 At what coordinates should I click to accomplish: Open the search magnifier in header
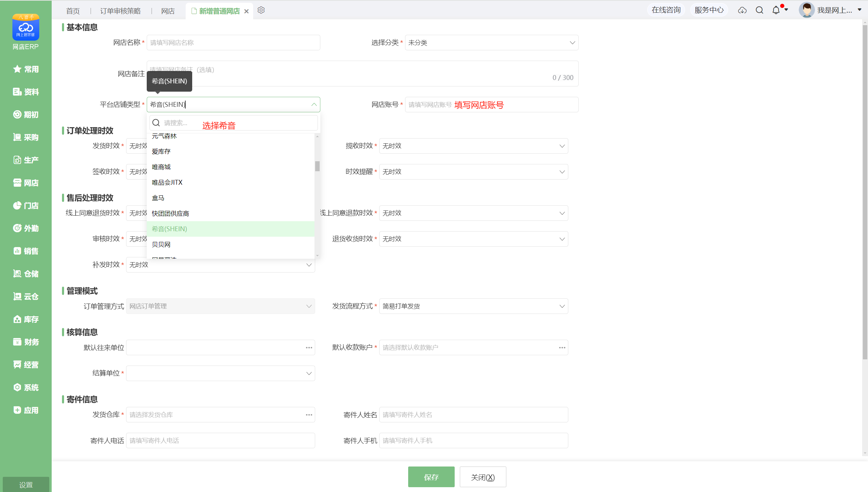click(x=759, y=10)
